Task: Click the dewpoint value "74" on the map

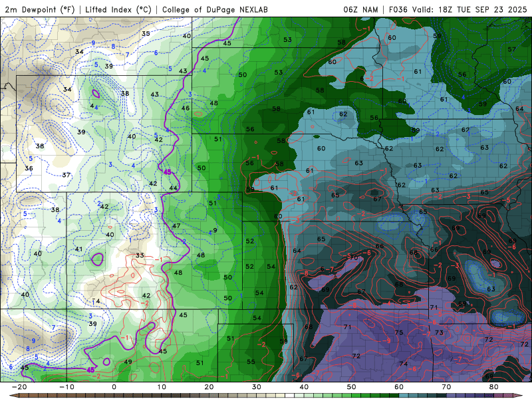Action: (x=404, y=363)
